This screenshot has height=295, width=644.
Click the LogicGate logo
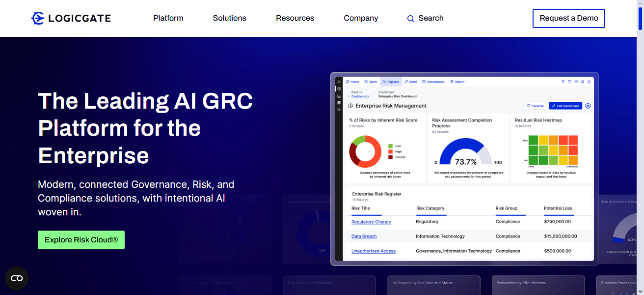point(71,18)
